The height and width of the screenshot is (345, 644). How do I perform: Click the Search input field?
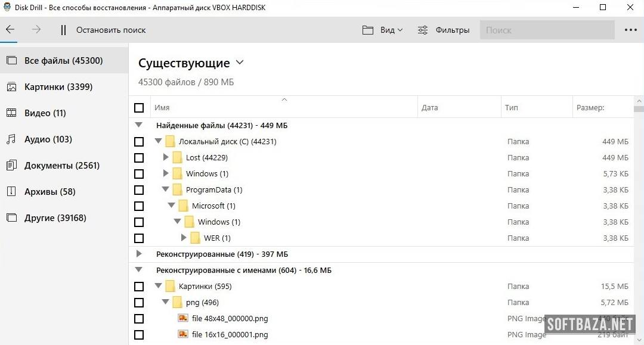546,30
